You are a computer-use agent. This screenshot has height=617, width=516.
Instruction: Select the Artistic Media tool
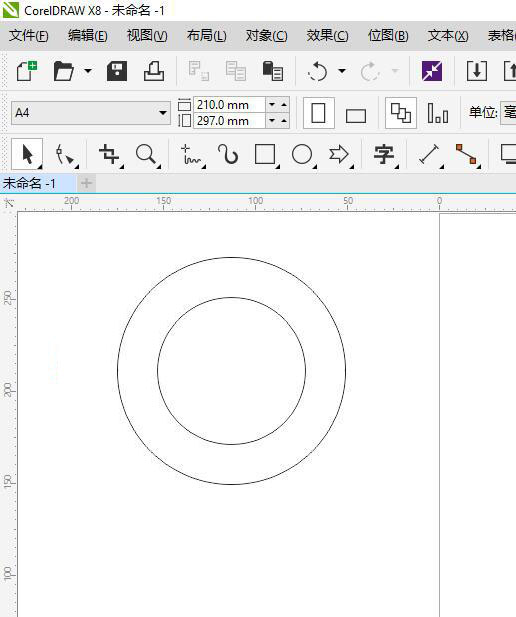[228, 154]
